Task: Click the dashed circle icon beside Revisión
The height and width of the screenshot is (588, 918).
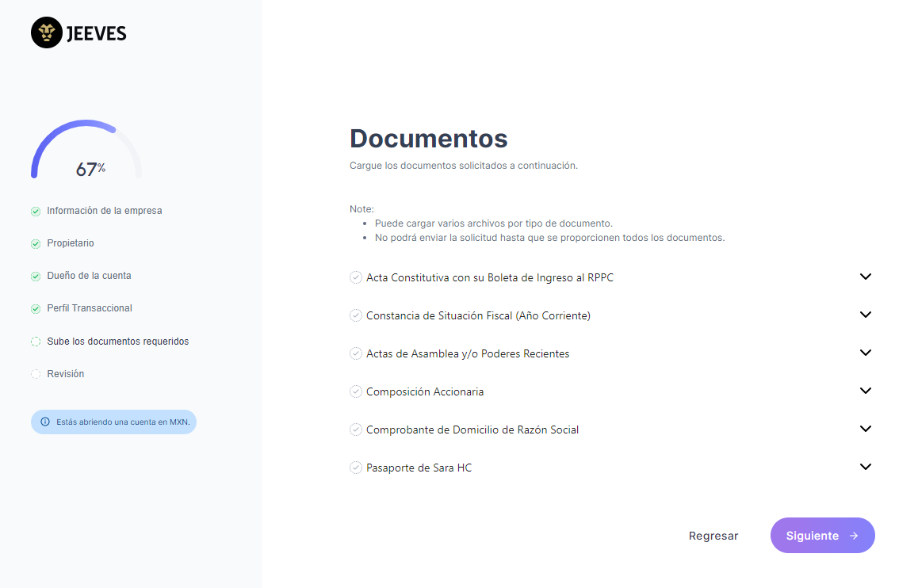Action: tap(36, 374)
